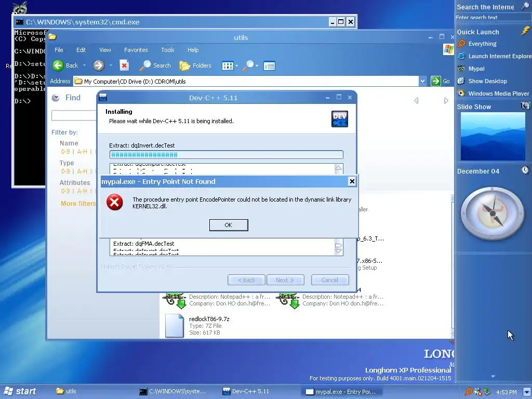Launch Internet Explorer from the sidebar
This screenshot has height=399, width=532.
pyautogui.click(x=495, y=56)
